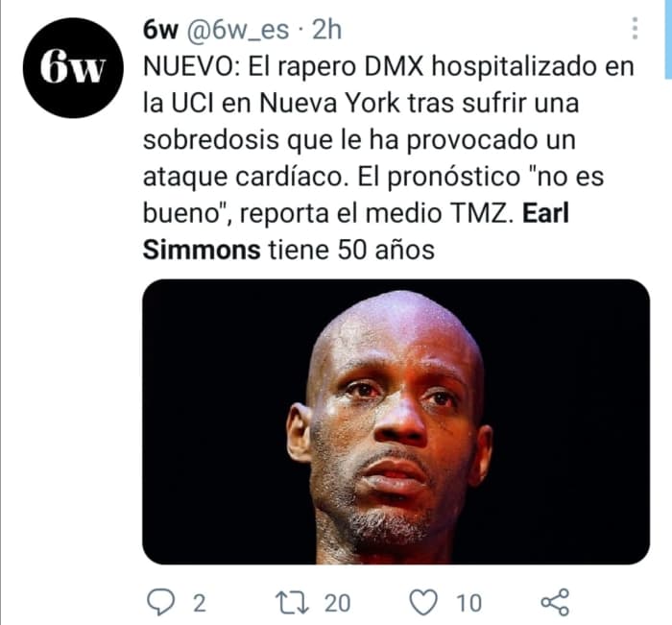Click the bold Earl Simmons name

356,231
